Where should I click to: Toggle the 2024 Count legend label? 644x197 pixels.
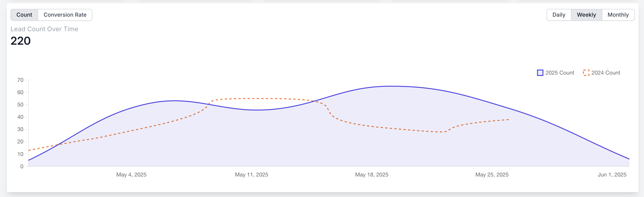click(x=605, y=73)
